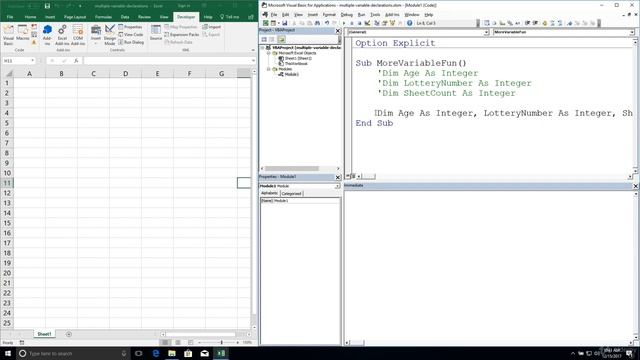Open the MoreVariableFun procedure dropdown
Viewport: 640px width, 360px height.
click(632, 32)
